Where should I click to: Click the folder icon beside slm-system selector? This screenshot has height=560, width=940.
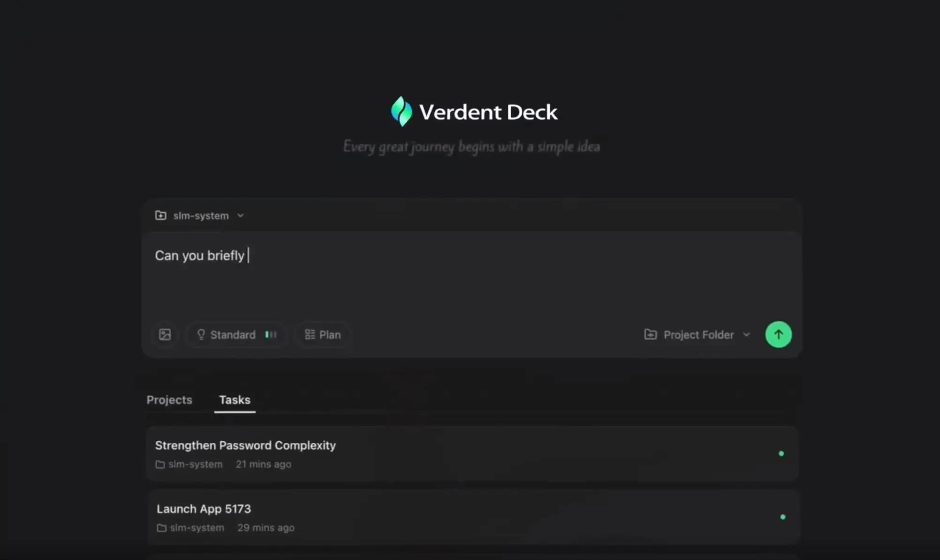[x=161, y=215]
